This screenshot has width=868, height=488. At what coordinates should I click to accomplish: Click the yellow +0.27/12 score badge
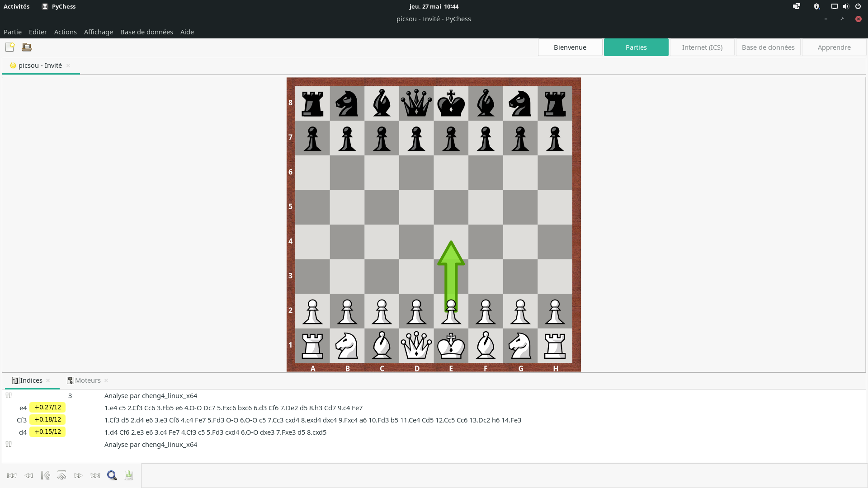click(47, 407)
